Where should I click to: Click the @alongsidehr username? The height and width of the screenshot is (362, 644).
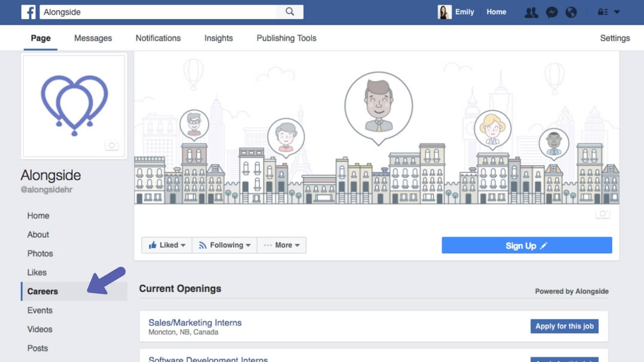[x=46, y=190]
